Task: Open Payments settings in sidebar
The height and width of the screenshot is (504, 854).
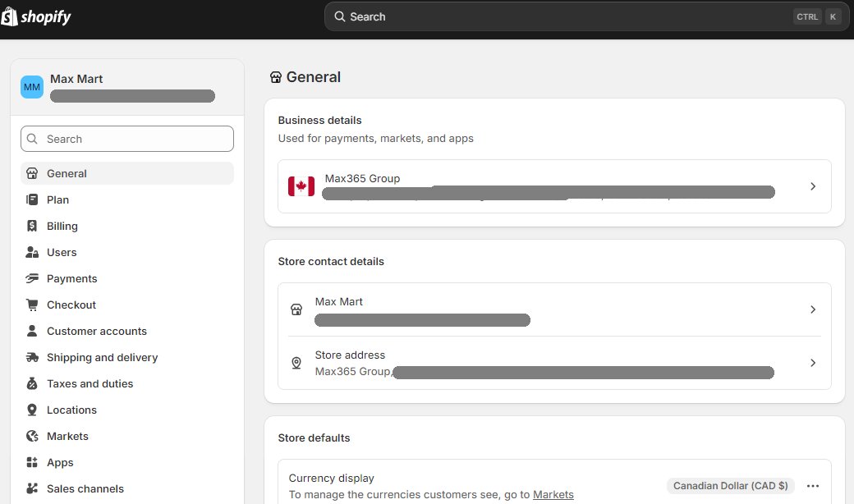Action: tap(71, 278)
